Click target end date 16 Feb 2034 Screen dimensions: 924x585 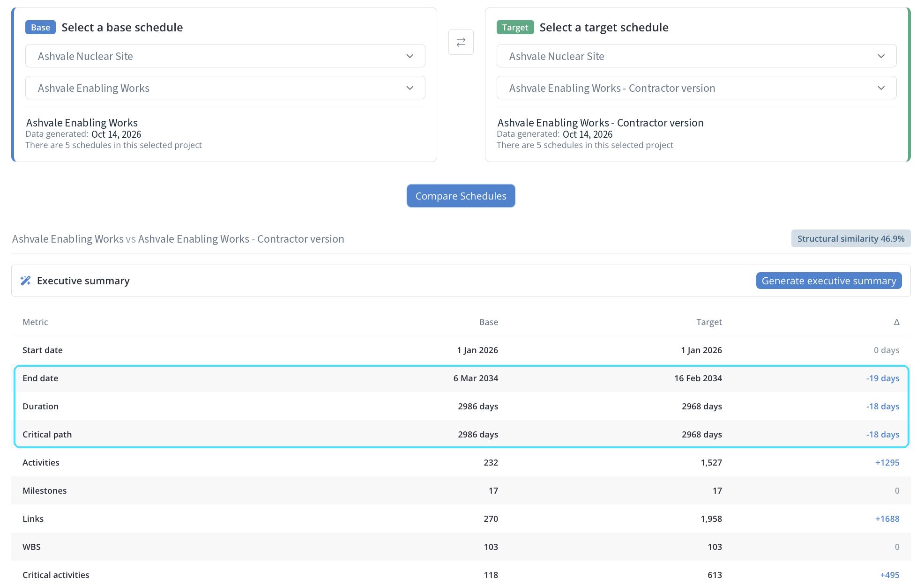(698, 378)
